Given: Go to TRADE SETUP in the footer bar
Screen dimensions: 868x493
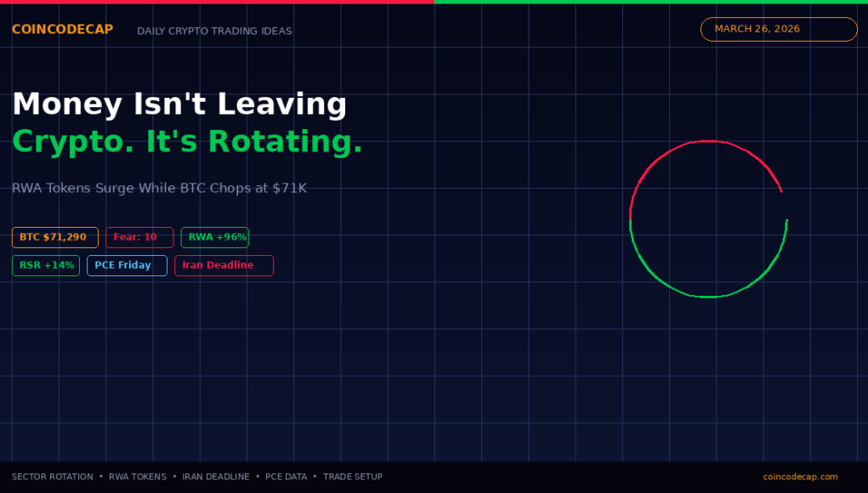Looking at the screenshot, I should [353, 477].
